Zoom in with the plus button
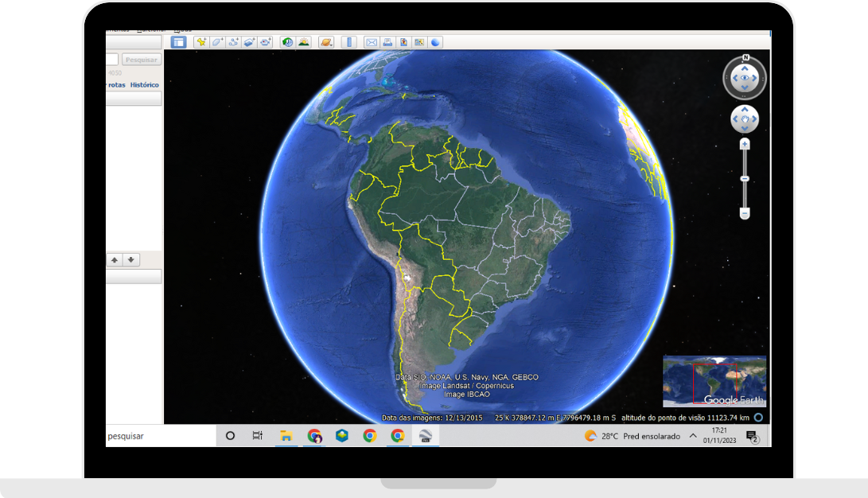 pyautogui.click(x=745, y=145)
